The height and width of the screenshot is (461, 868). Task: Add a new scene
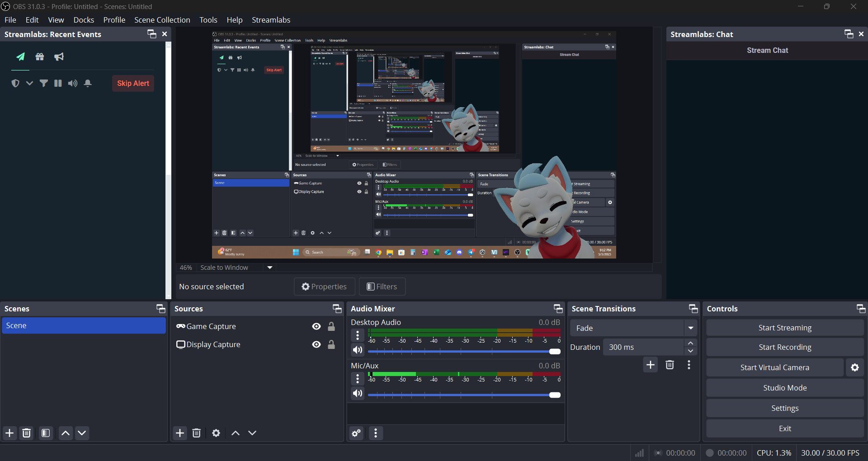(x=9, y=433)
